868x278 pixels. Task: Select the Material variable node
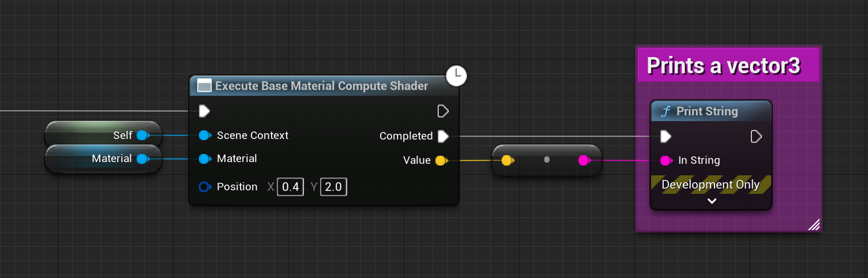[x=103, y=159]
